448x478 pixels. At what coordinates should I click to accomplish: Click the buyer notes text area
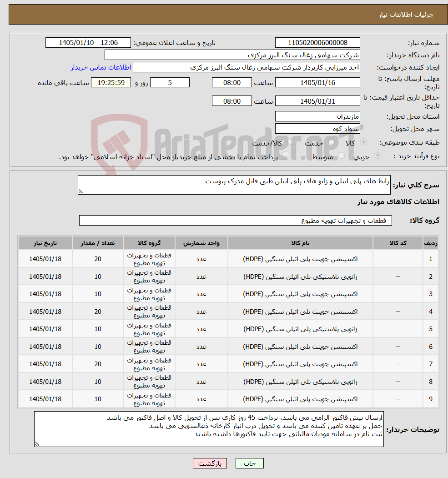tap(209, 429)
